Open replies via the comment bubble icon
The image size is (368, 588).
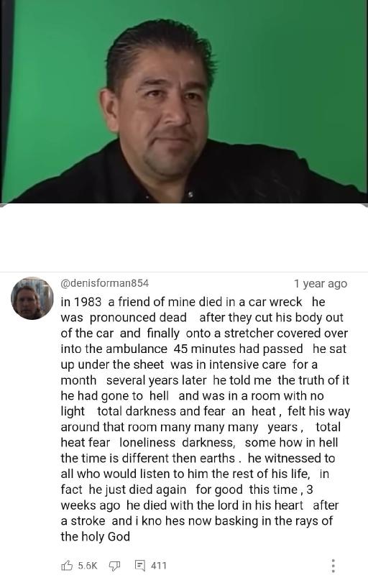[x=139, y=566]
